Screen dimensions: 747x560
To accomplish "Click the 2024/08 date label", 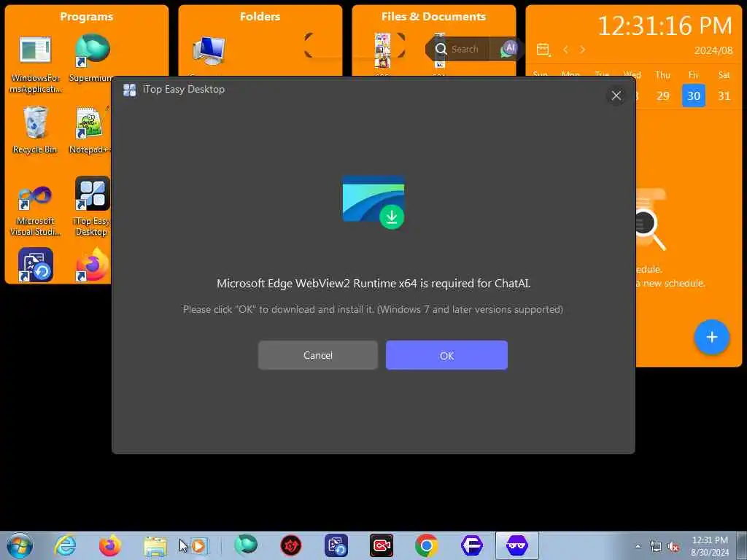I will [713, 50].
